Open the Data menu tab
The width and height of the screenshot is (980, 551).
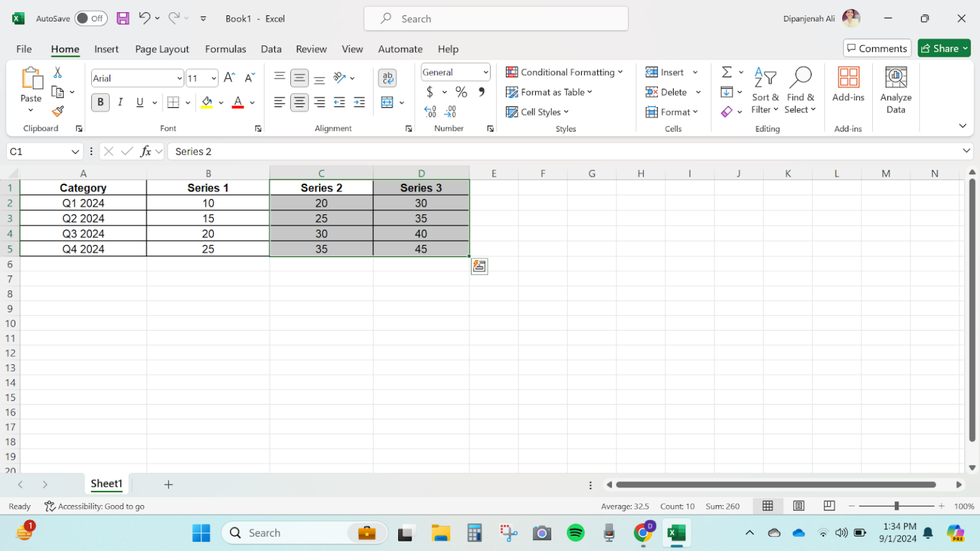tap(271, 48)
